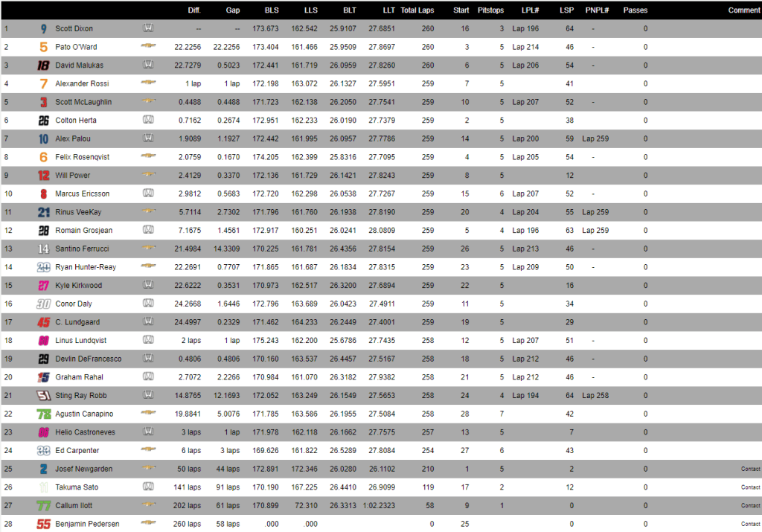Click car number 9 badge for Scott Dixon
762x532 pixels.
click(44, 29)
